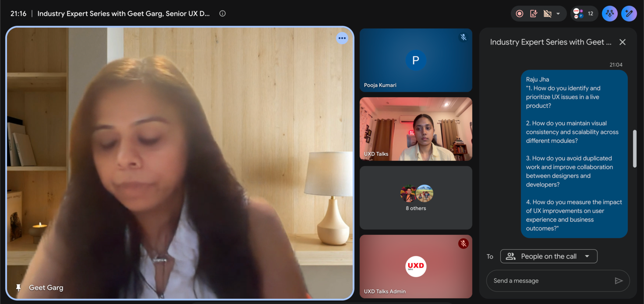Open more options on Geet Garg tile
This screenshot has height=304, width=644.
point(342,38)
